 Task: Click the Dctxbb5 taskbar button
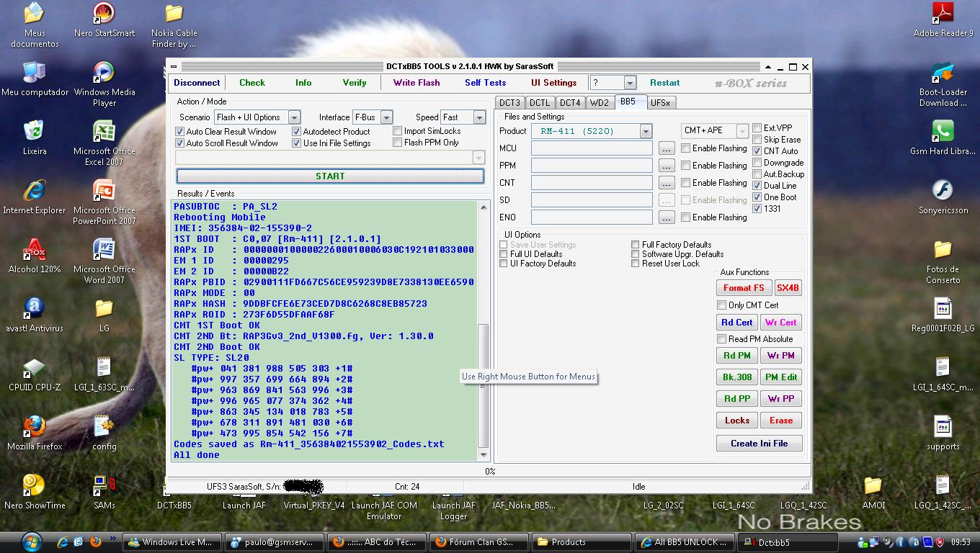coord(788,542)
